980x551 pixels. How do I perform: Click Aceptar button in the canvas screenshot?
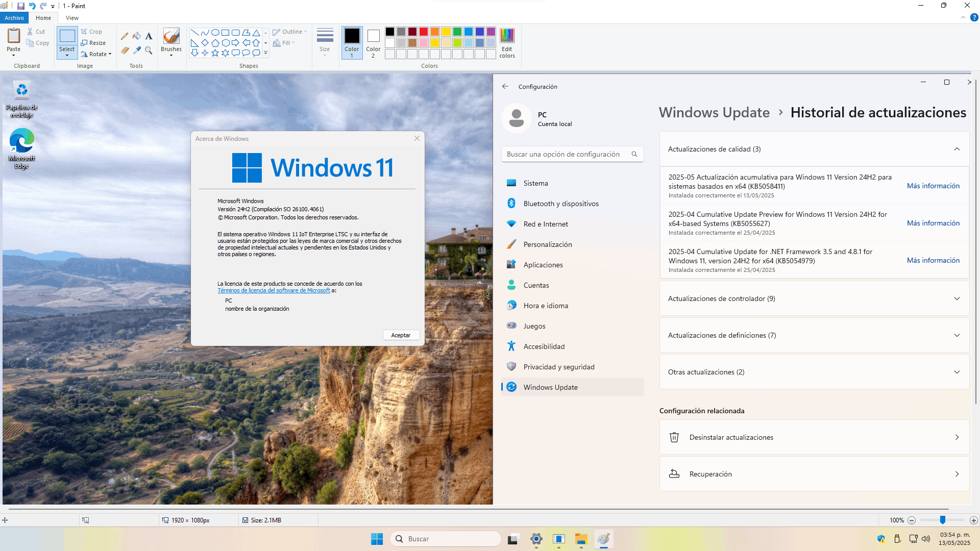click(401, 335)
